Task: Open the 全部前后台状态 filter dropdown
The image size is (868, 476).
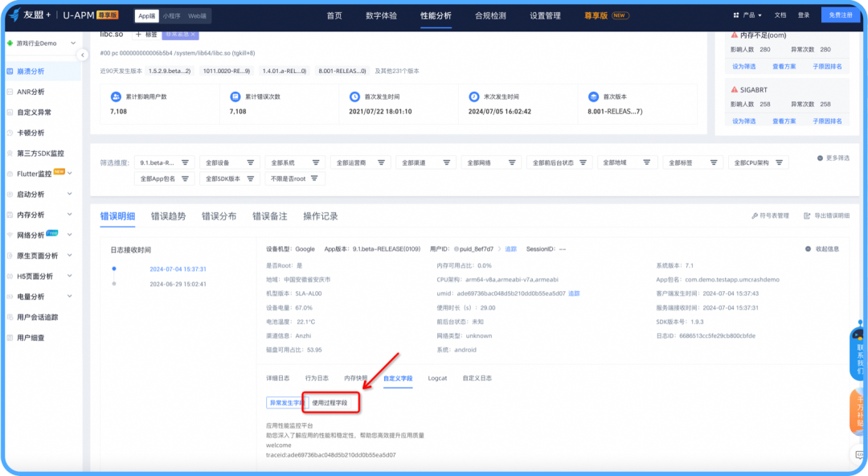Action: 559,163
